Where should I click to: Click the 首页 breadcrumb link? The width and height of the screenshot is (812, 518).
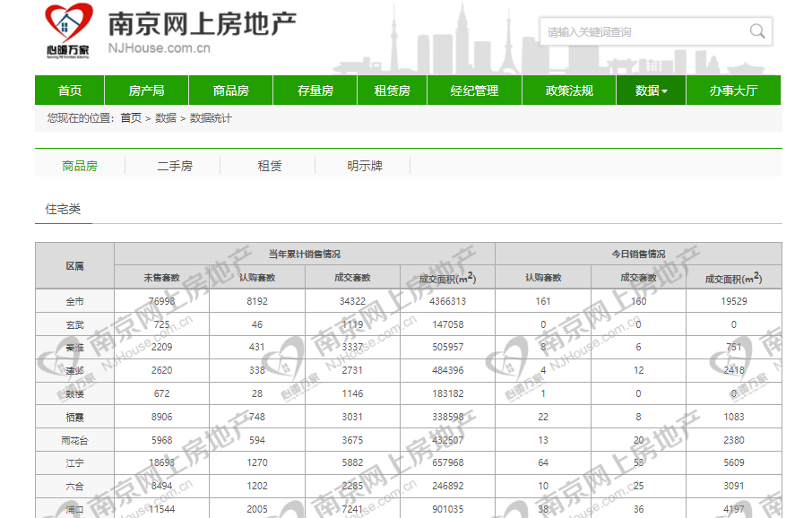point(131,118)
